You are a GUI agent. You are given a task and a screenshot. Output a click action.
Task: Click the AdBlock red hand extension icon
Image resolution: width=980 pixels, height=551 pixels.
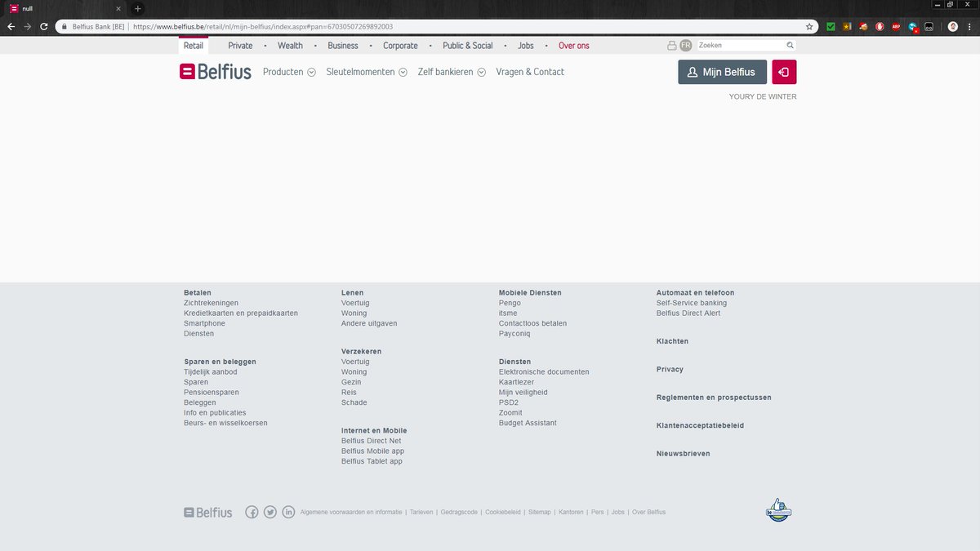(880, 26)
